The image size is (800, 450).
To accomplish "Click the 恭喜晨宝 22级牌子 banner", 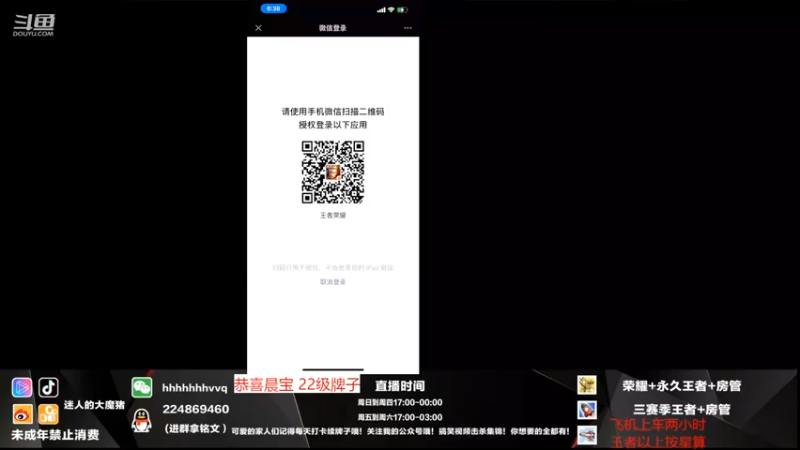I will point(297,384).
